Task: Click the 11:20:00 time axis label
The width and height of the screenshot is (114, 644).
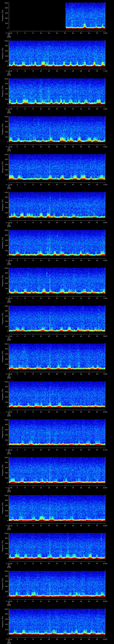Action: coord(9,450)
